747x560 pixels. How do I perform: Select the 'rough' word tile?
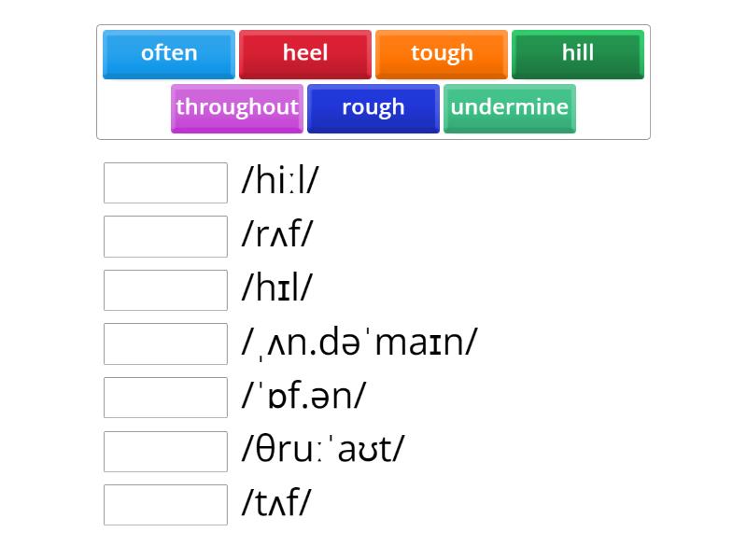373,107
